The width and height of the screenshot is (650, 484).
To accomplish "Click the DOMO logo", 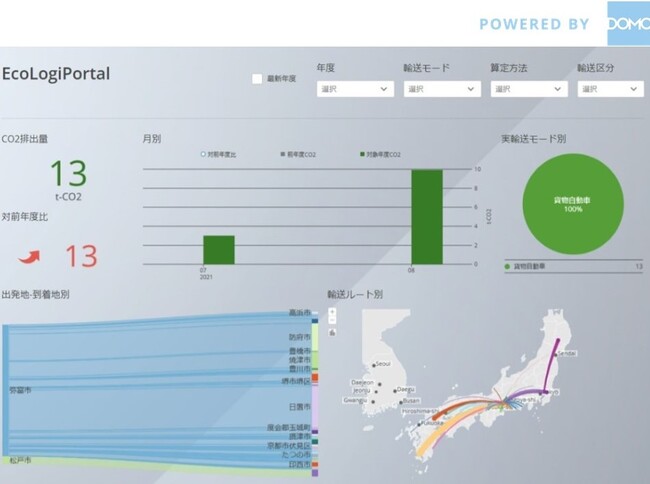I will pos(628,23).
